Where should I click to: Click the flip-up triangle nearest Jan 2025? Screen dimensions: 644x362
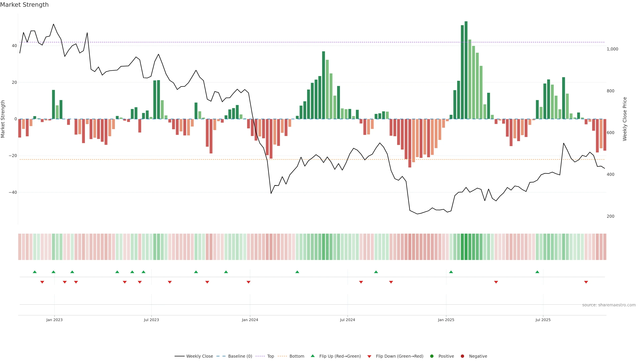pos(451,272)
